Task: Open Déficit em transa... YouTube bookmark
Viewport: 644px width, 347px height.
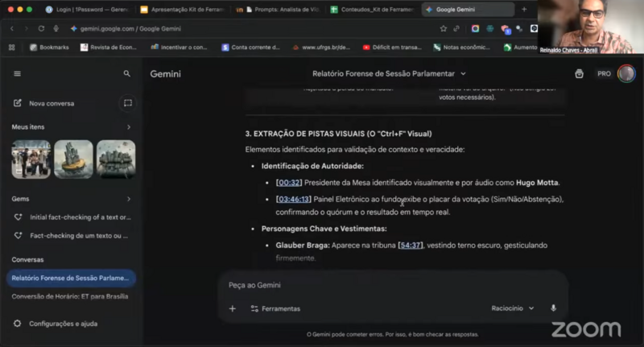Action: pos(392,48)
